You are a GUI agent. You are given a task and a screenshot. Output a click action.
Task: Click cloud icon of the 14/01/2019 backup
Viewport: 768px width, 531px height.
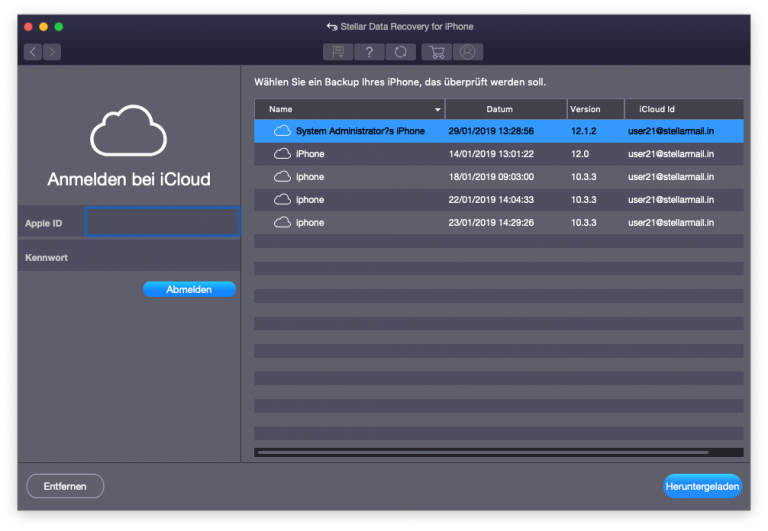pos(282,154)
